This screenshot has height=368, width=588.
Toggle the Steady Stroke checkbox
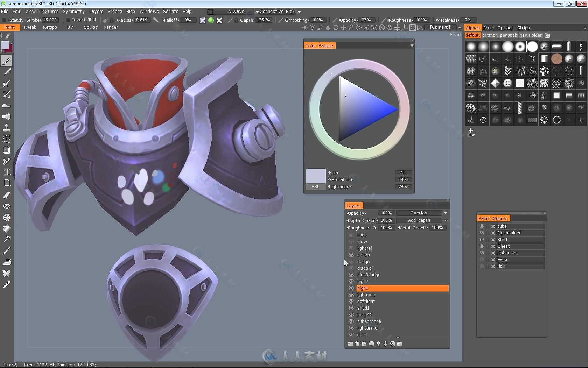[4, 20]
